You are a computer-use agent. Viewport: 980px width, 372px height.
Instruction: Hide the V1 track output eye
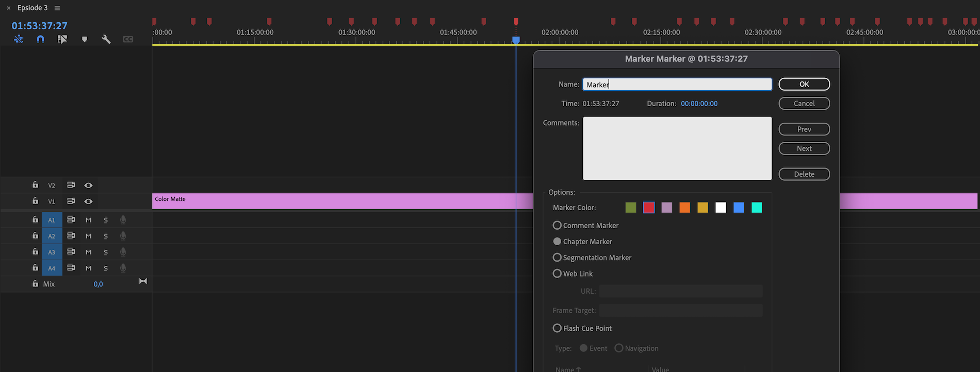pos(88,201)
